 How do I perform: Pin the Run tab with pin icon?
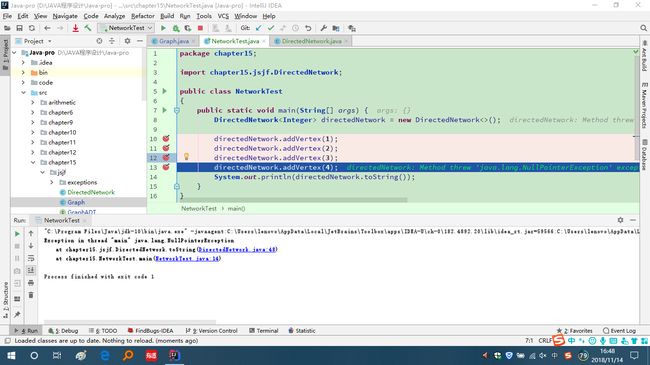[x=17, y=314]
